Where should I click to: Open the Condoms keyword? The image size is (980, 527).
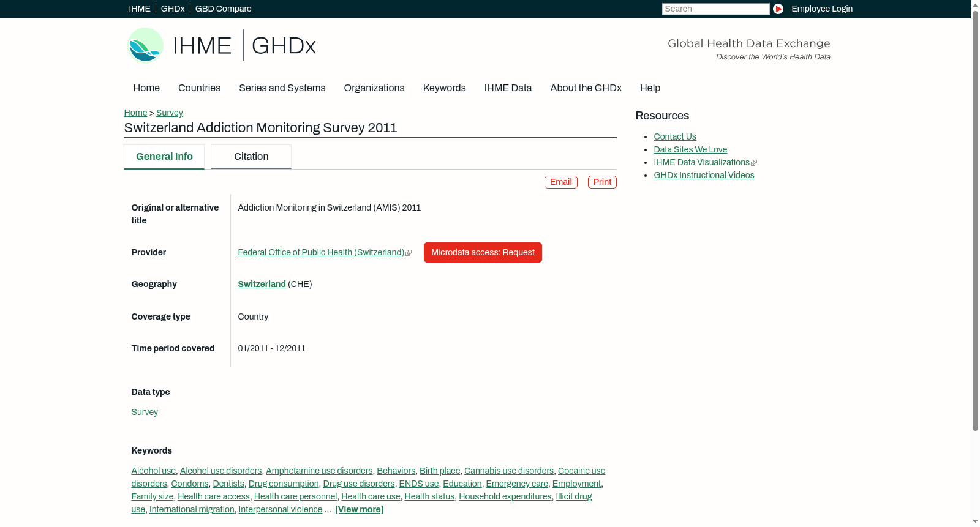[190, 484]
